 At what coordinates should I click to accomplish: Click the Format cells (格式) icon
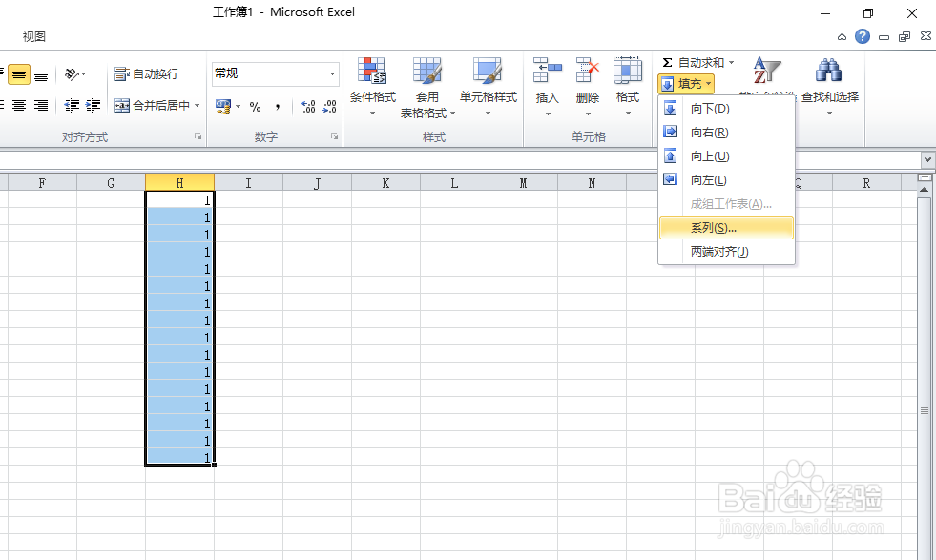coord(628,71)
